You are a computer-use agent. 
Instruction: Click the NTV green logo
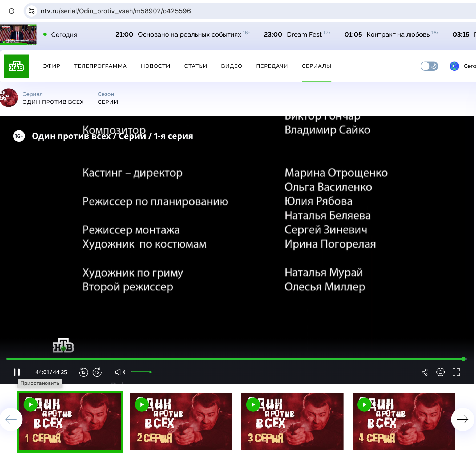coord(17,66)
